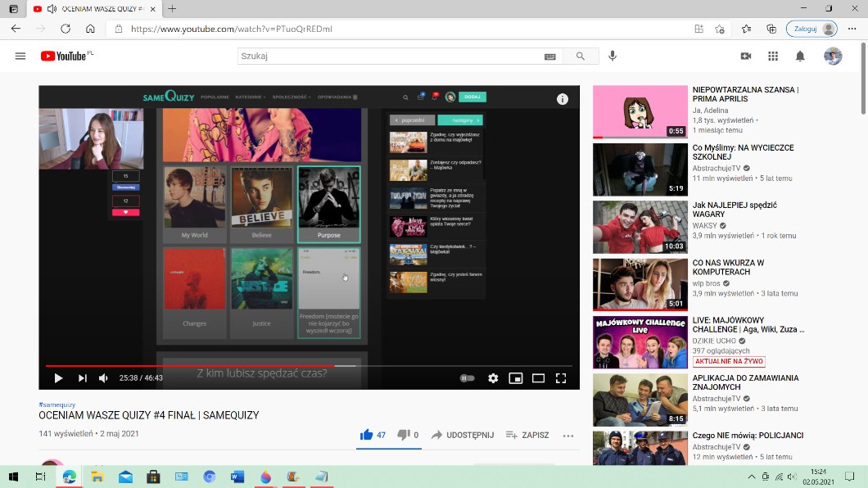Open the YouTube hamburger guide menu
Image resolution: width=868 pixels, height=488 pixels.
tap(20, 56)
